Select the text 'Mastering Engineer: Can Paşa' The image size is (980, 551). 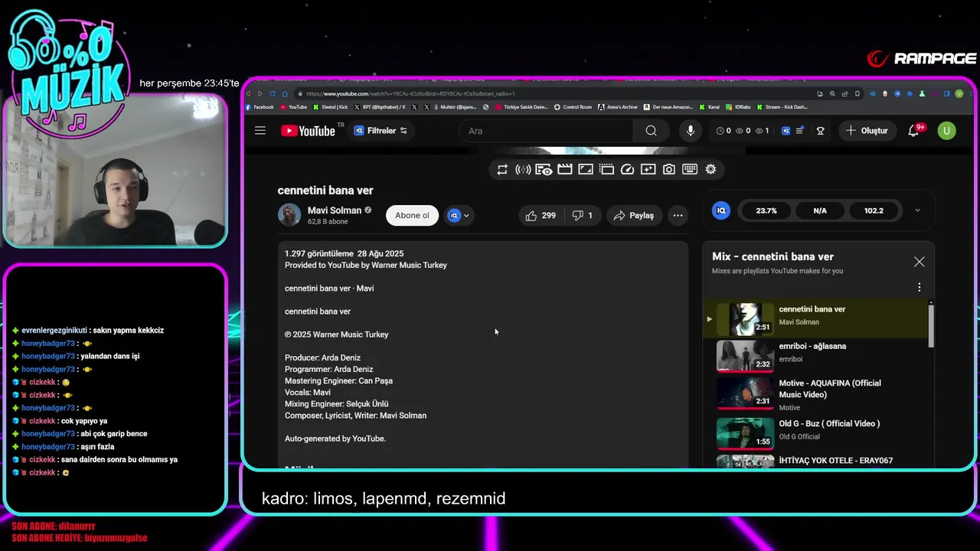(x=338, y=380)
